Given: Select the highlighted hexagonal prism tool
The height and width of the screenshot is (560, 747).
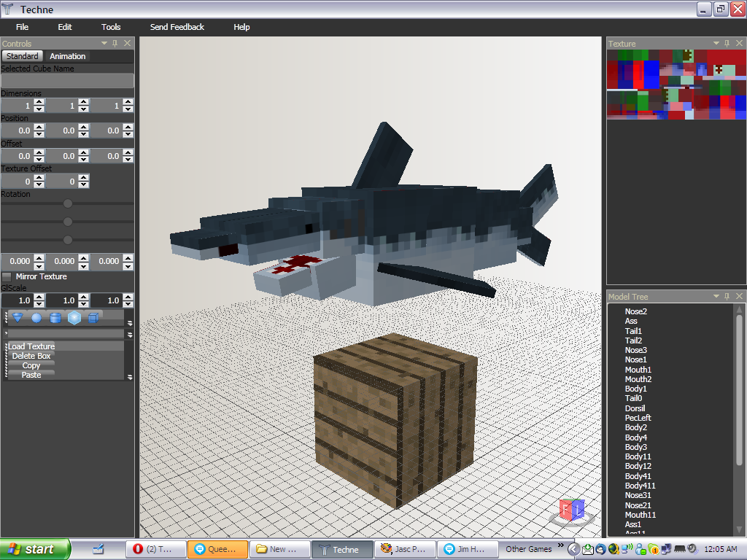Looking at the screenshot, I should coord(75,317).
